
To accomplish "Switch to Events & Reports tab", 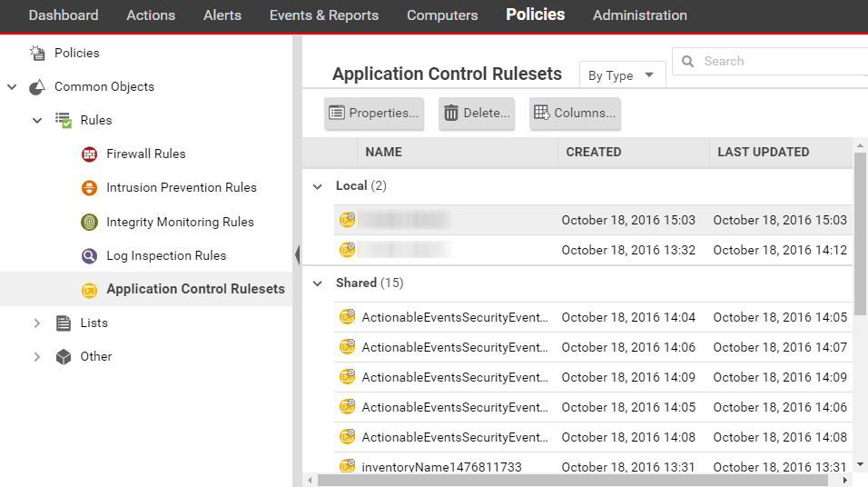I will click(x=324, y=15).
